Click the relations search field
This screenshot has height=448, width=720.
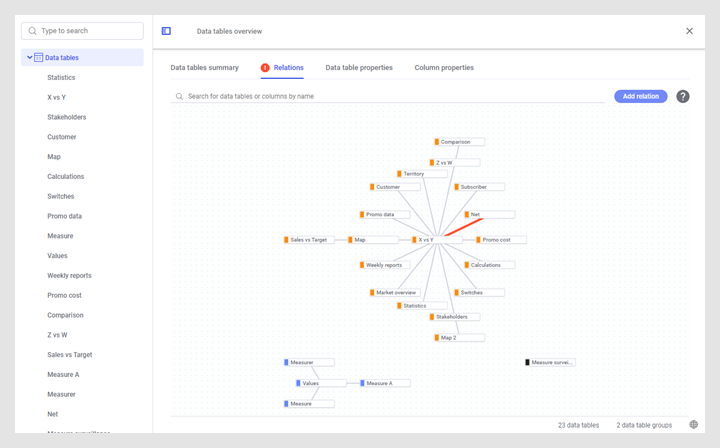coord(390,97)
